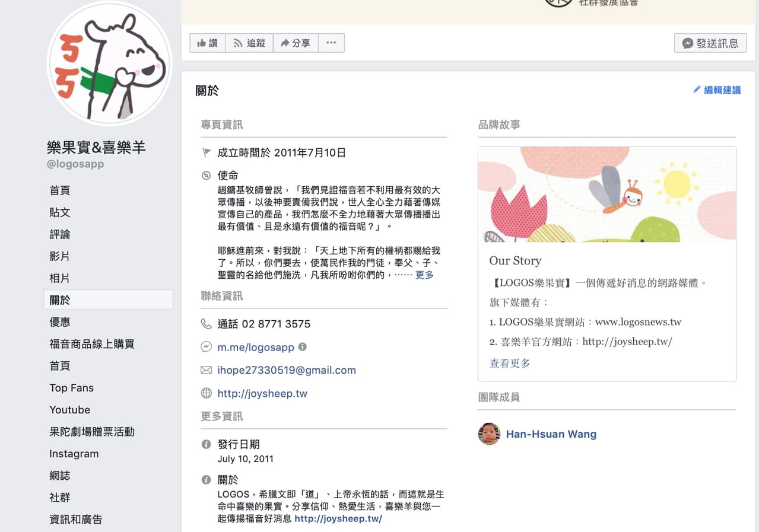This screenshot has height=532, width=759.
Task: Click the pencil 編輯建議 link
Action: click(x=717, y=90)
